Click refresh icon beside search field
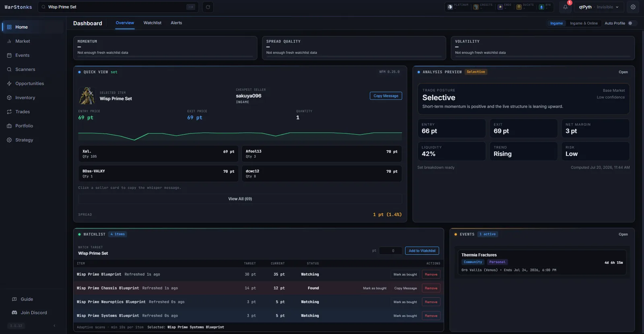This screenshot has height=334, width=644. [208, 7]
